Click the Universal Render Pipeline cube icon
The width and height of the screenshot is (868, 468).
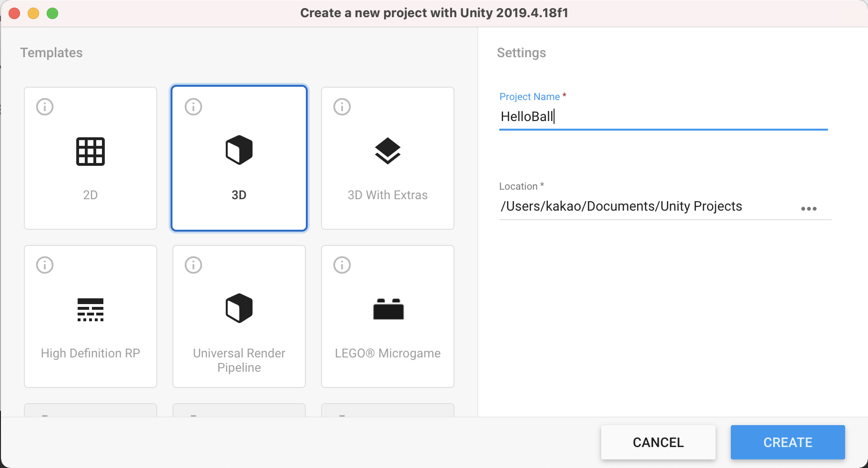(x=239, y=308)
